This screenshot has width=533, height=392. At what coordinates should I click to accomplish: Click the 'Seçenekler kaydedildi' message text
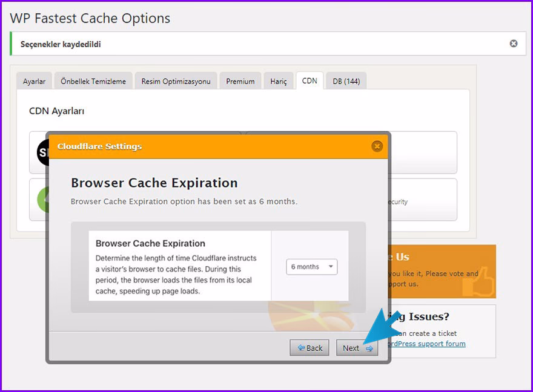pos(61,44)
